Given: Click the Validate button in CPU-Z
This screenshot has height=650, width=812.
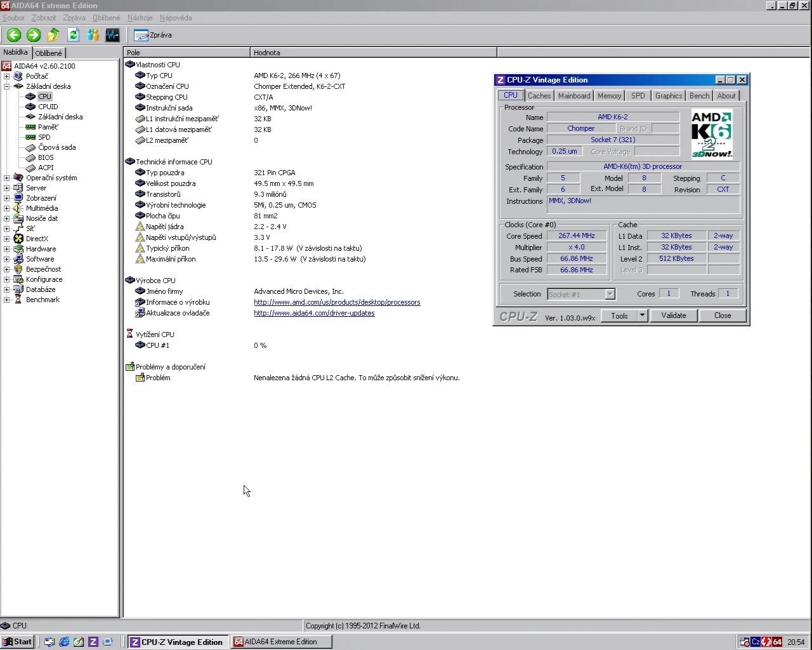Looking at the screenshot, I should pyautogui.click(x=674, y=315).
